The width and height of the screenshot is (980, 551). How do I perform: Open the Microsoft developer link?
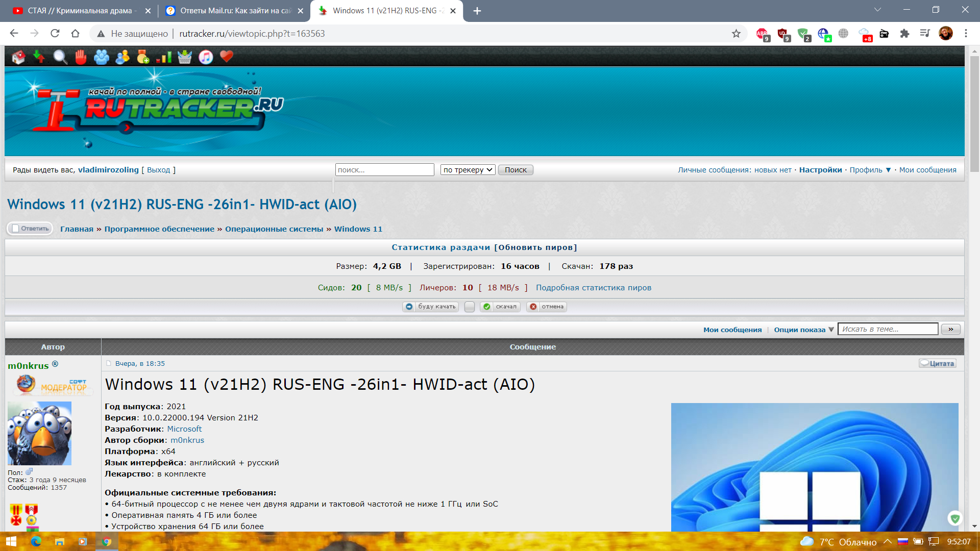[184, 429]
